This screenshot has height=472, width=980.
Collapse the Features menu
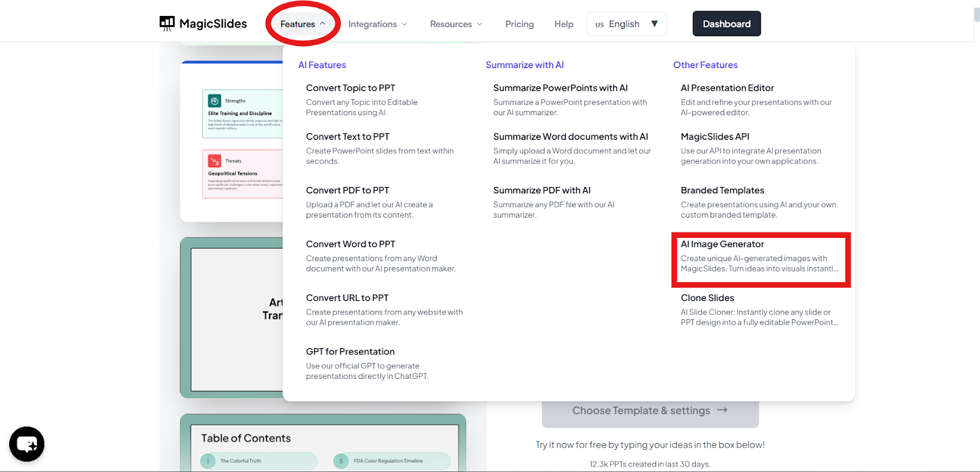click(x=303, y=24)
